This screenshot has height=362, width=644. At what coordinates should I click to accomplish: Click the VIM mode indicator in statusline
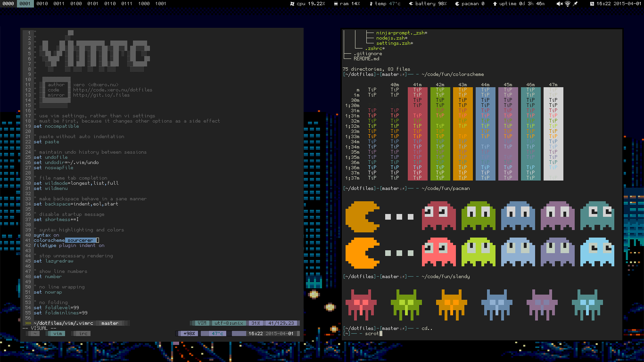[202, 323]
